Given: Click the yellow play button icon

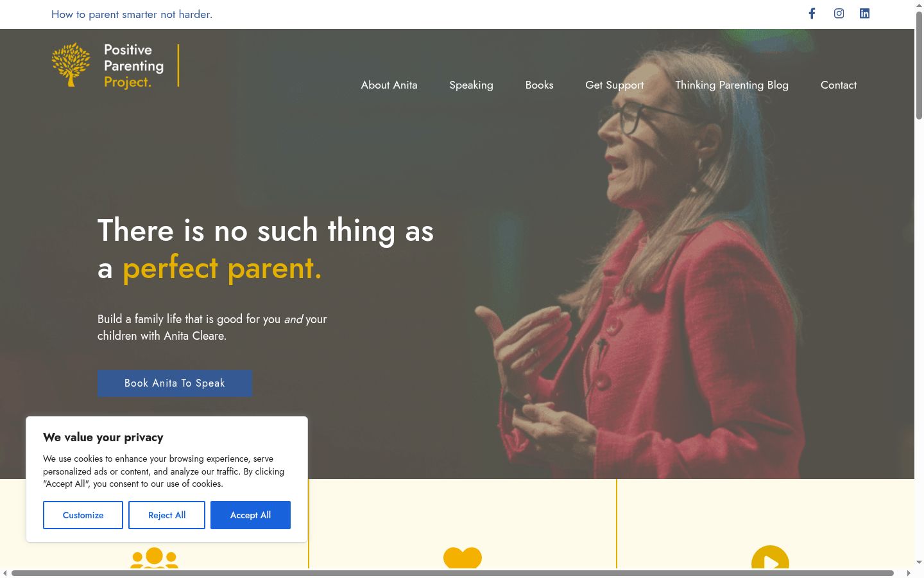Looking at the screenshot, I should 770,557.
